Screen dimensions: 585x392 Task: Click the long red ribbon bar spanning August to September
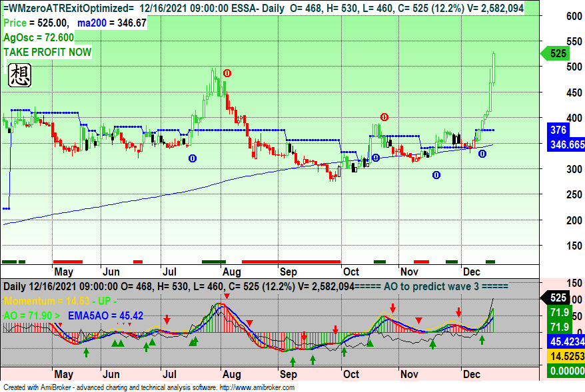(291, 262)
